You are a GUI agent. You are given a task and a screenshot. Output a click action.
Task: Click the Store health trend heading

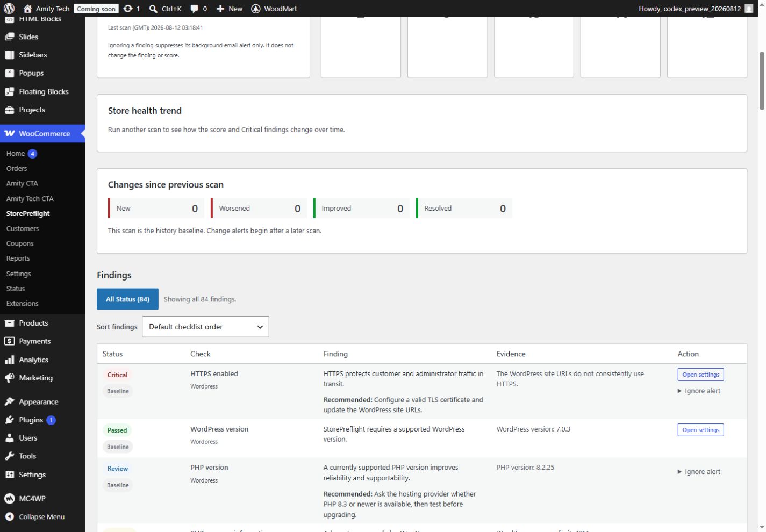[145, 111]
